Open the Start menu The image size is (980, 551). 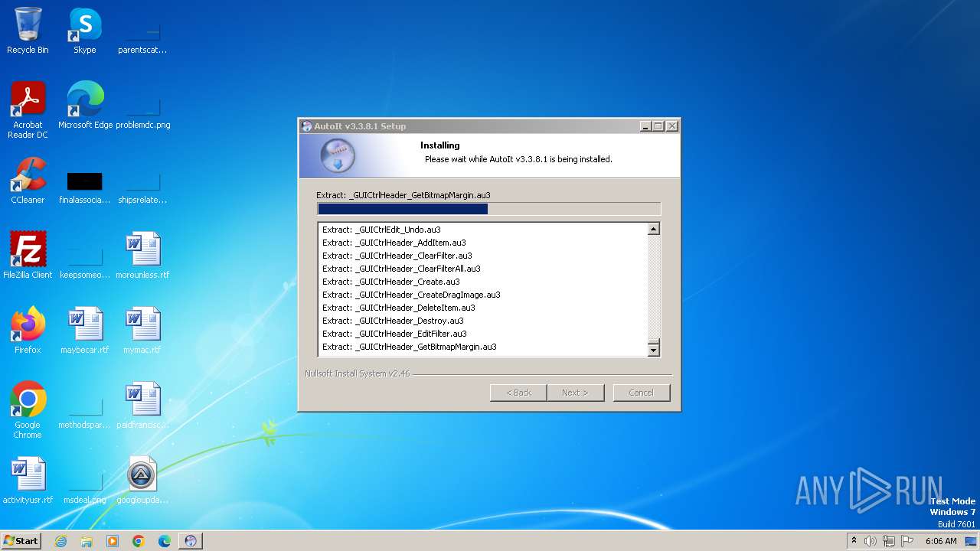(21, 541)
